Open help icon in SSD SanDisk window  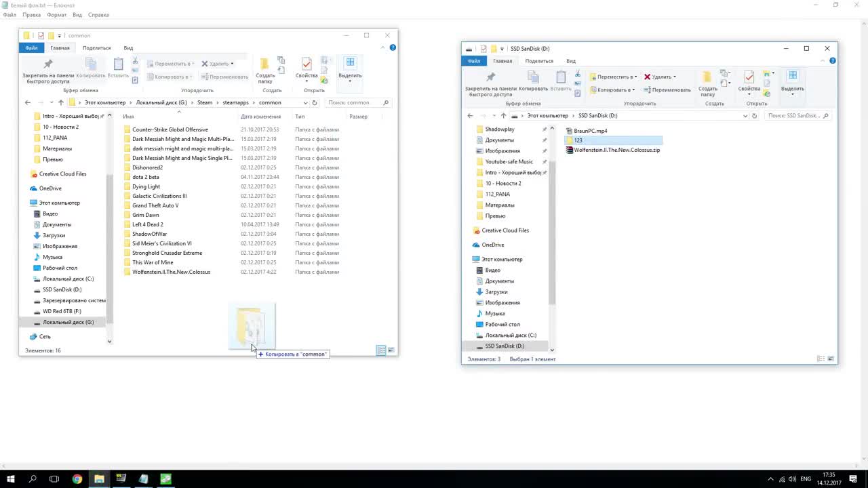832,61
